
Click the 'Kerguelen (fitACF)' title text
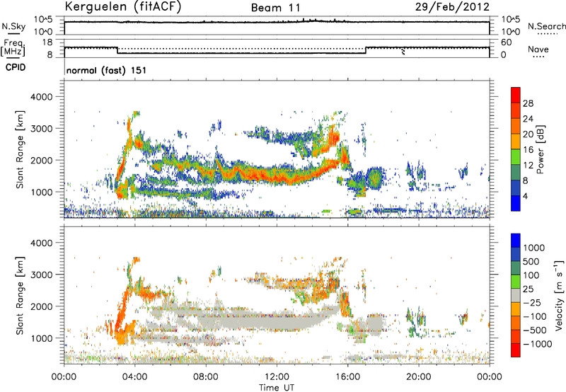tap(122, 6)
